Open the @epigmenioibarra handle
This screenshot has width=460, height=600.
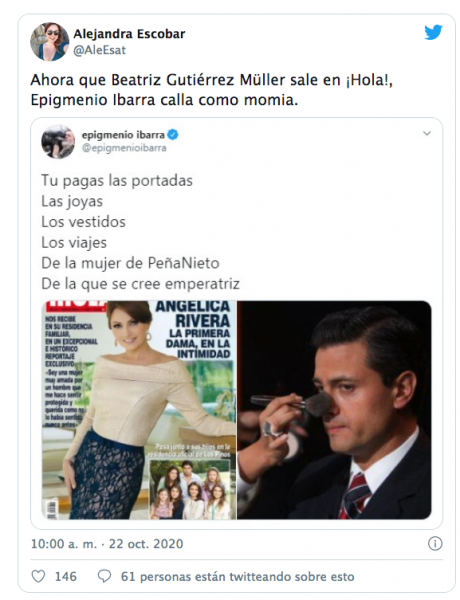click(x=124, y=148)
